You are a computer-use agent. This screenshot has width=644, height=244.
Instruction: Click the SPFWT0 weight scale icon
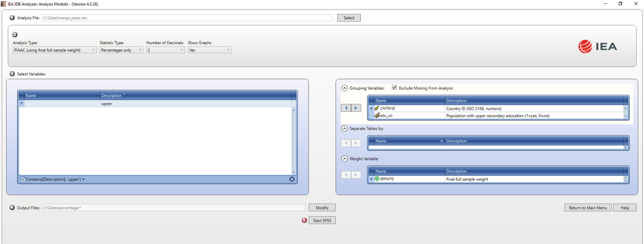(x=377, y=179)
